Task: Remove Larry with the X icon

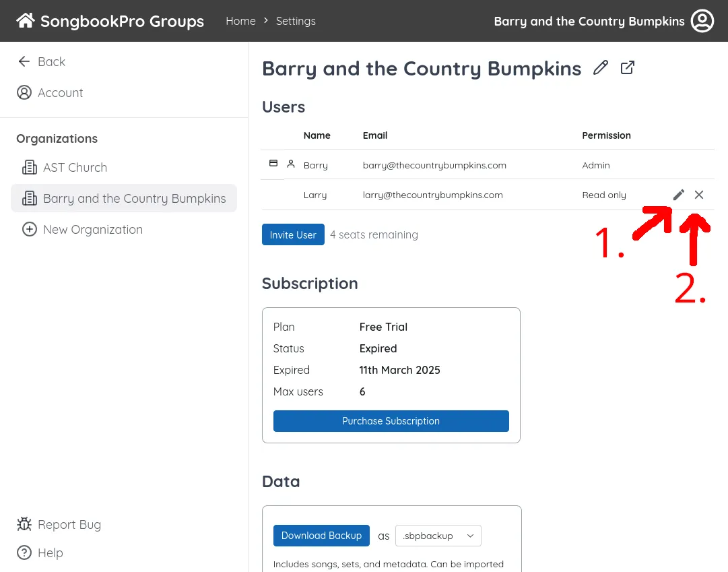Action: (699, 195)
